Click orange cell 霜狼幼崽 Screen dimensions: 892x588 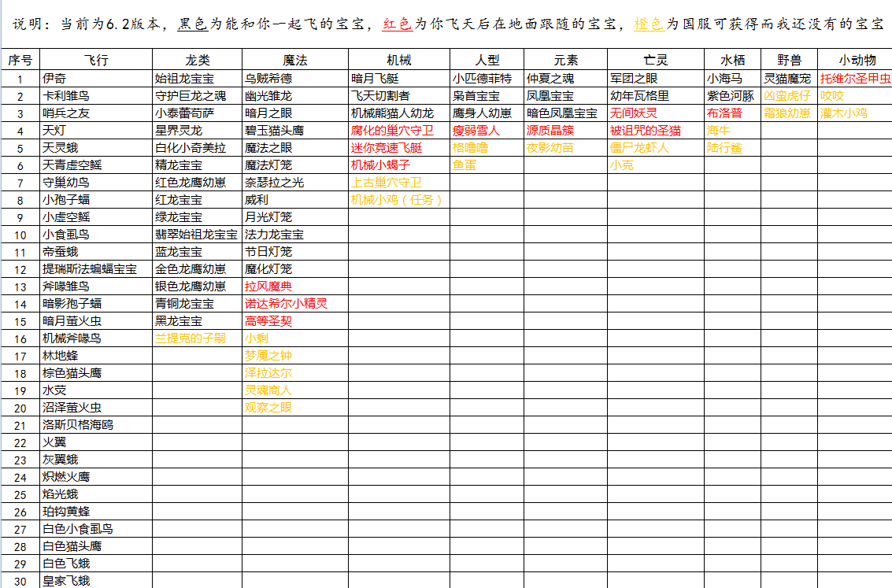[x=789, y=113]
